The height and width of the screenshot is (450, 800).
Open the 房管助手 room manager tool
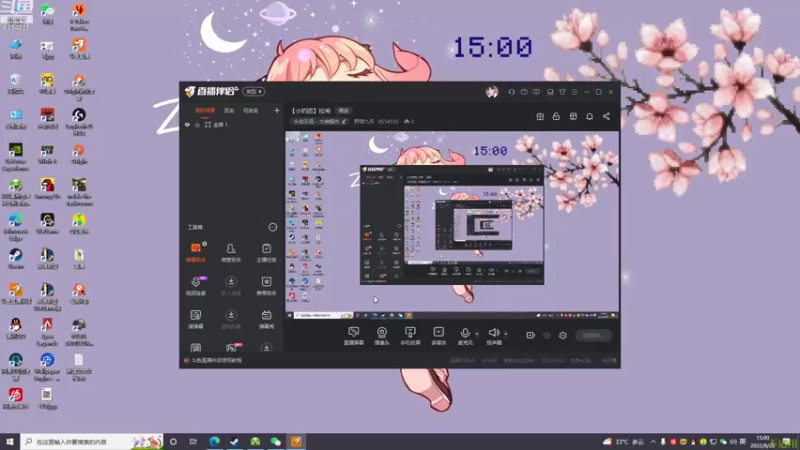click(x=231, y=253)
